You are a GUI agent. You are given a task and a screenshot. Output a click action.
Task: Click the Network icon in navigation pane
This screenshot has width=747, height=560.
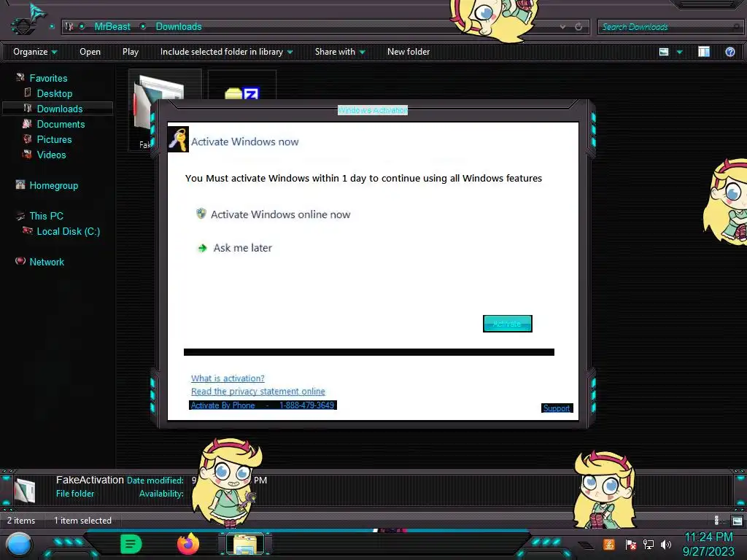click(20, 260)
